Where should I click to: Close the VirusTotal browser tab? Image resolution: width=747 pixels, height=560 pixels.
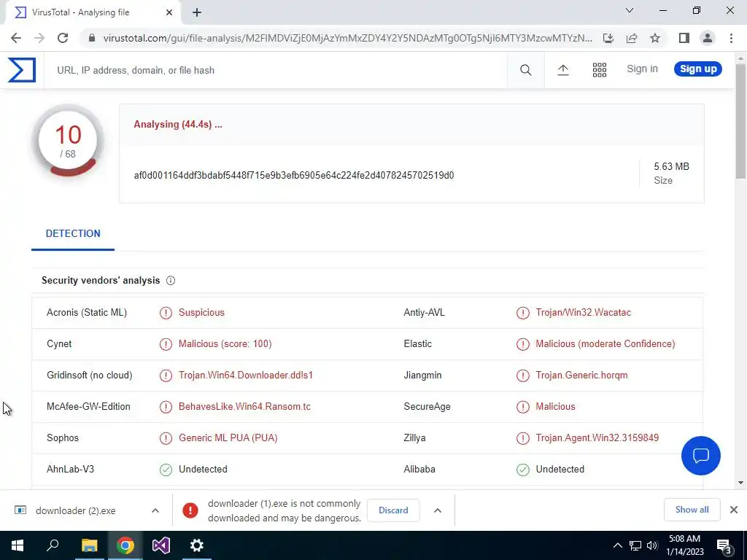point(169,12)
